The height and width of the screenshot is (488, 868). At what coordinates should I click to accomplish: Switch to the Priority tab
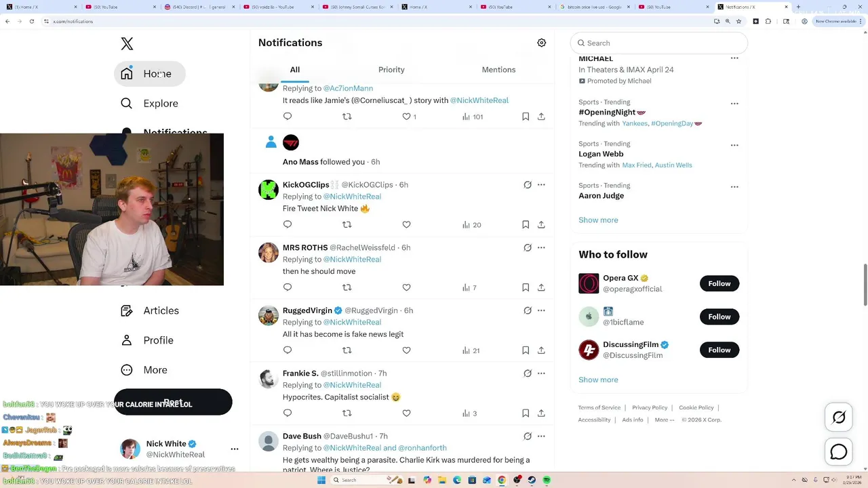(x=391, y=70)
